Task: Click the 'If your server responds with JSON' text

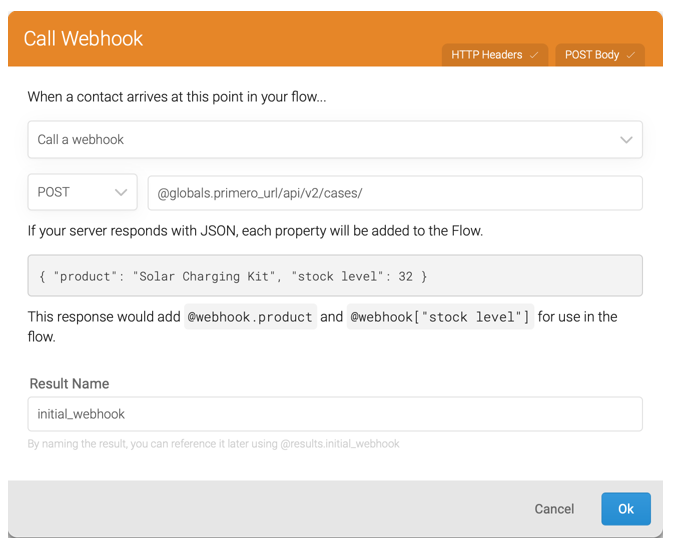Action: coord(255,231)
